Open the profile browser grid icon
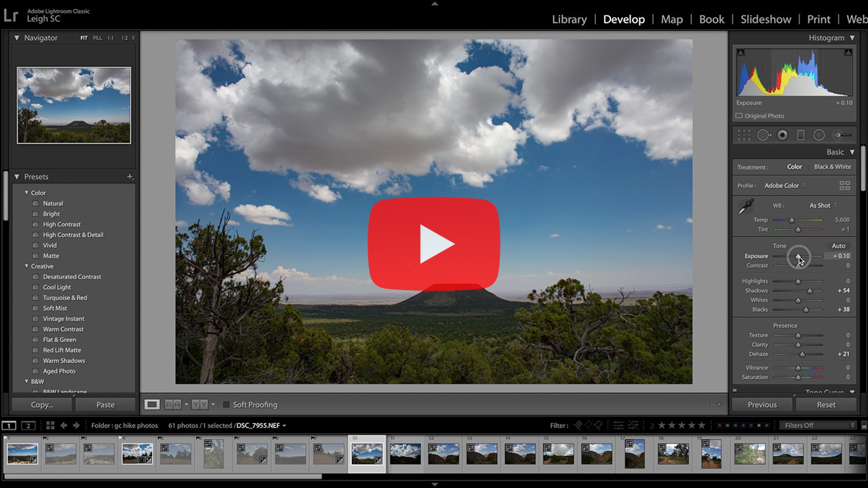The image size is (868, 488). click(845, 186)
